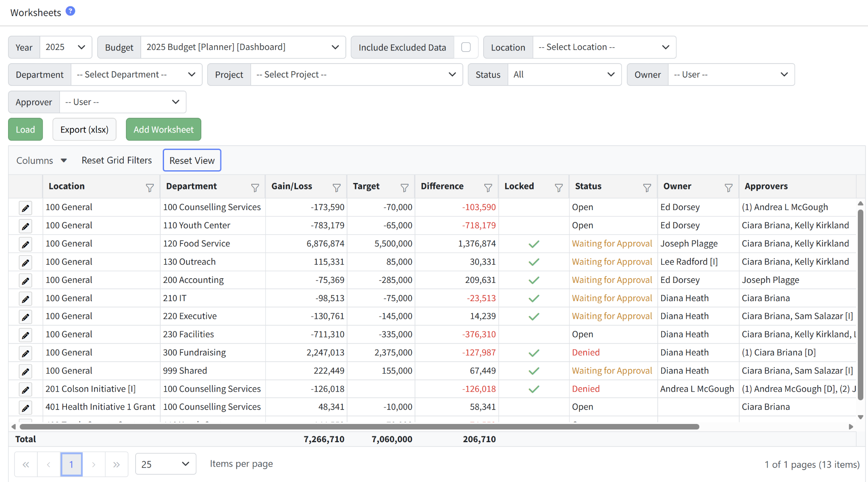
Task: Click pencil icon for 300 Fundraising row
Action: tap(25, 353)
